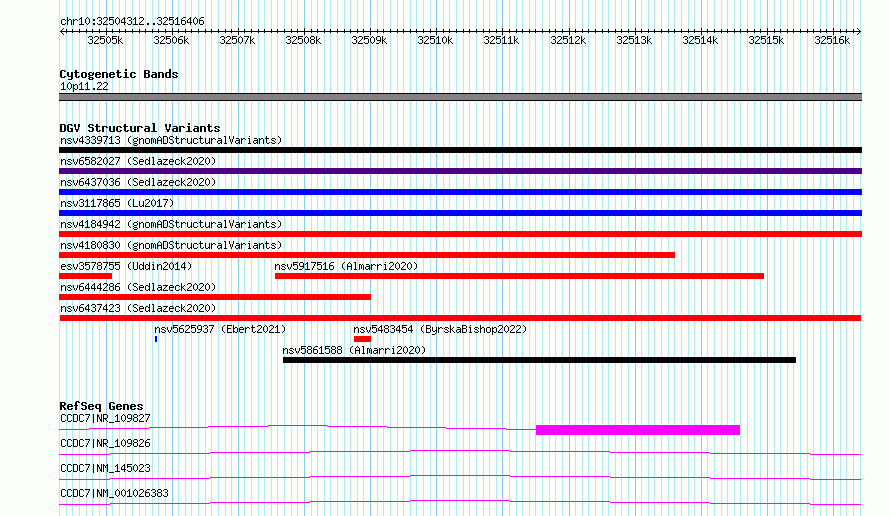Open the CCDC7|NM_145023 gene label
890x516 pixels.
point(105,468)
